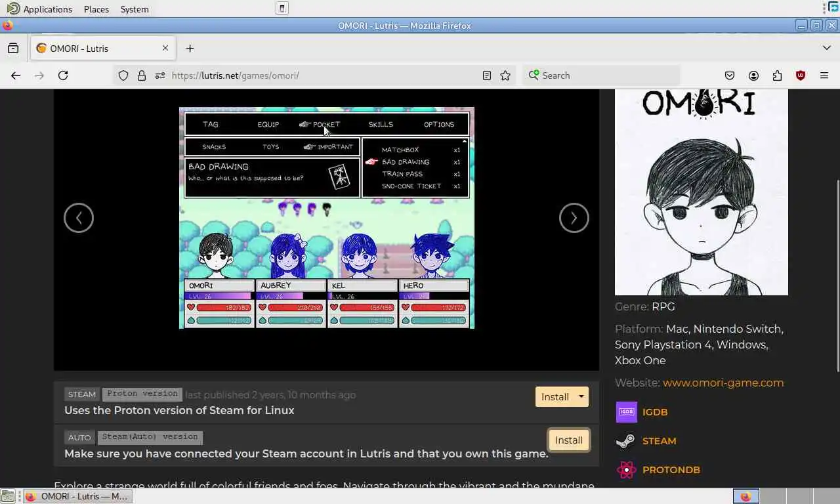Open the Pocket save icon
Viewport: 840px width, 504px height.
click(730, 75)
